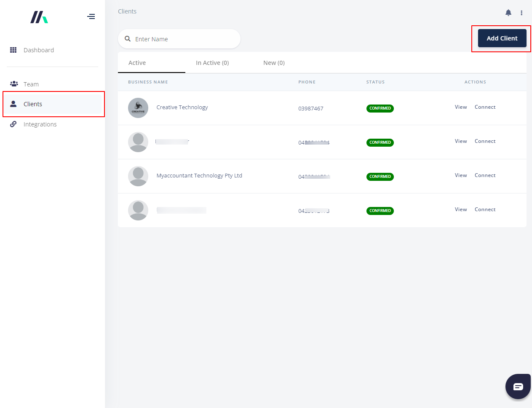The width and height of the screenshot is (532, 408).
Task: Click the Add Client button
Action: [x=502, y=38]
